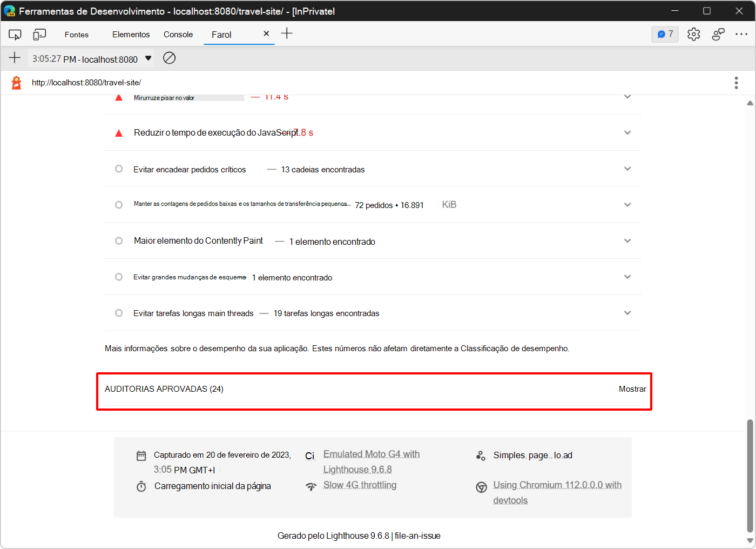Open the Console tab
This screenshot has width=756, height=549.
point(178,35)
